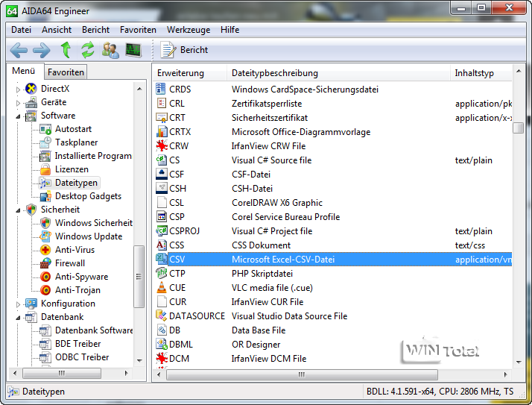The width and height of the screenshot is (532, 405).
Task: Open the Werkzeuge menu
Action: pyautogui.click(x=189, y=30)
